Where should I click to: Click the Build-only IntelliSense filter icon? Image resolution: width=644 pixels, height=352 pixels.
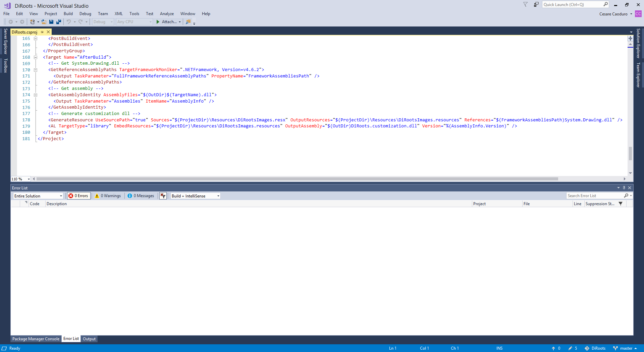pos(163,196)
